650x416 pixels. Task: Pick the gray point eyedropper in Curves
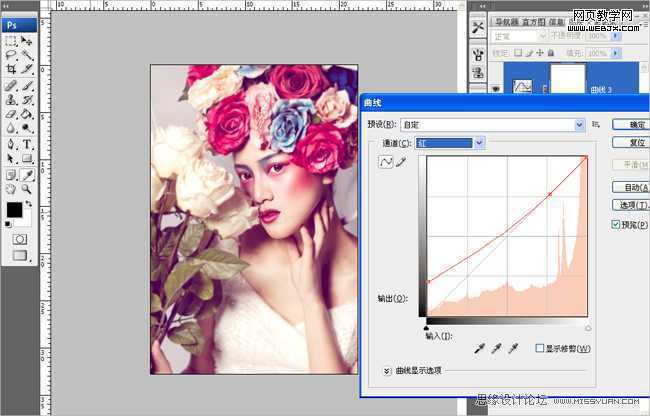pos(496,348)
